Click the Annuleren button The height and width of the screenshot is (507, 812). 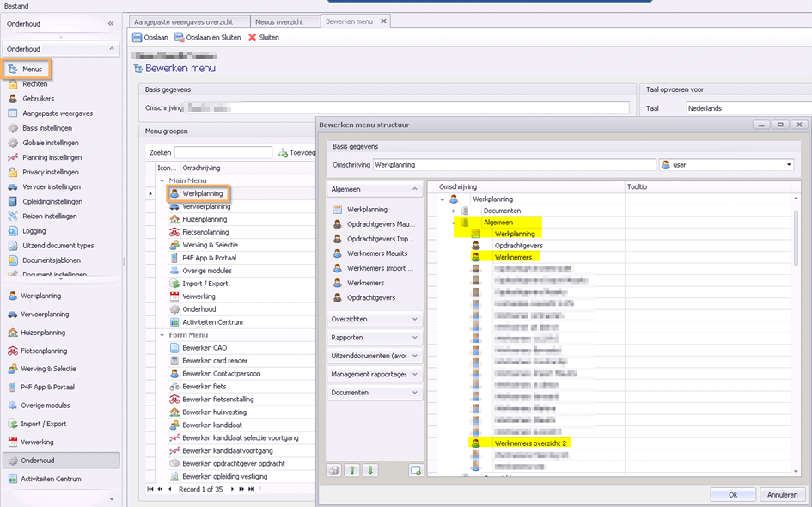[782, 494]
